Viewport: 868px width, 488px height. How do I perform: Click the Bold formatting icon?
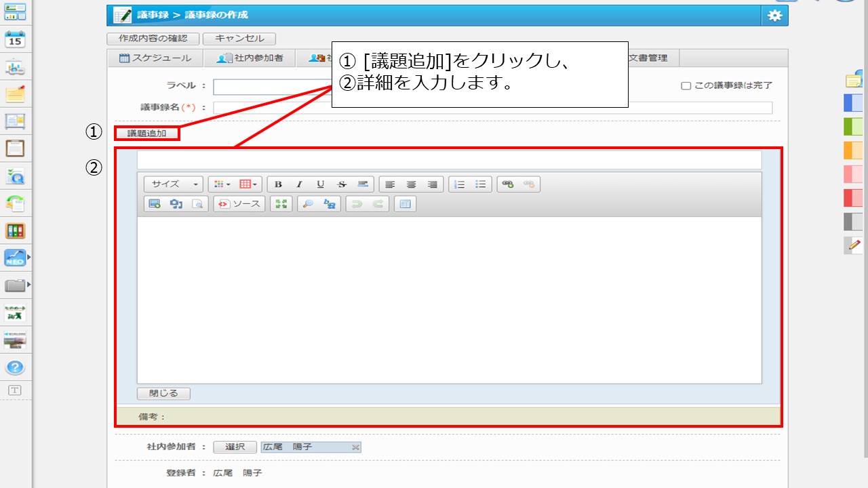pos(278,184)
